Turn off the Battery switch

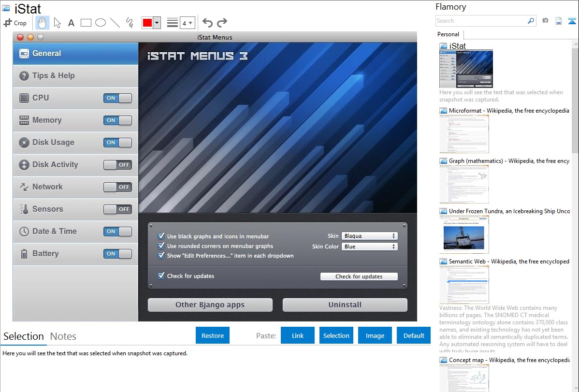coord(117,254)
